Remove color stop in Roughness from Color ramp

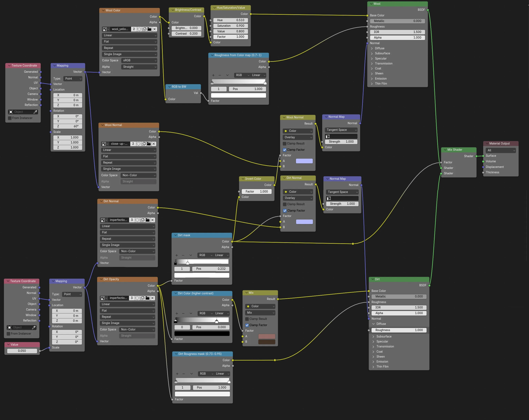pos(220,75)
